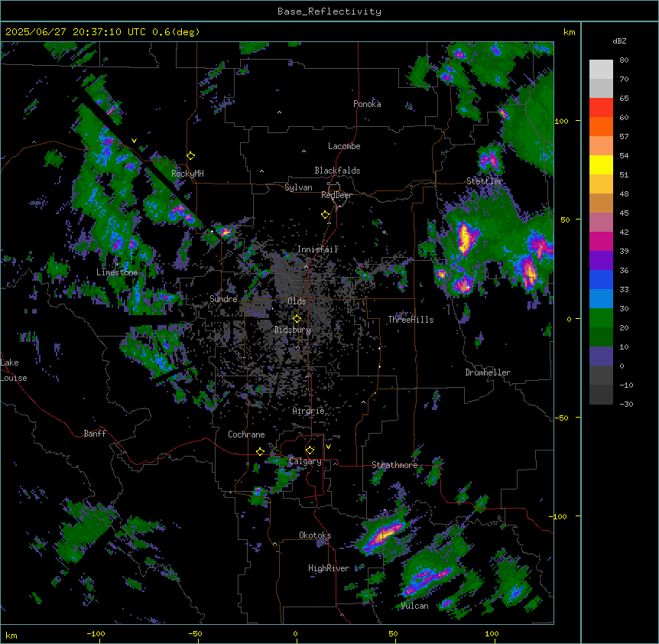
Task: Select the purple 36-39 dBZ legend swatch
Action: point(601,261)
